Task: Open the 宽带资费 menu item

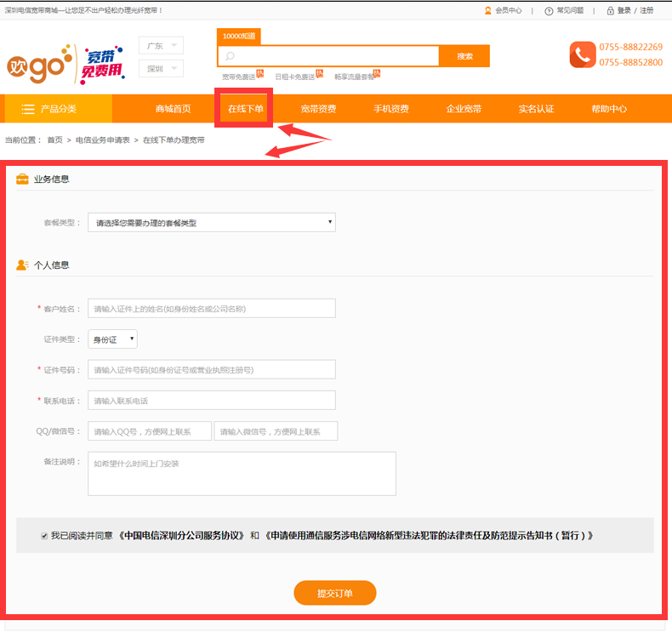Action: click(318, 109)
